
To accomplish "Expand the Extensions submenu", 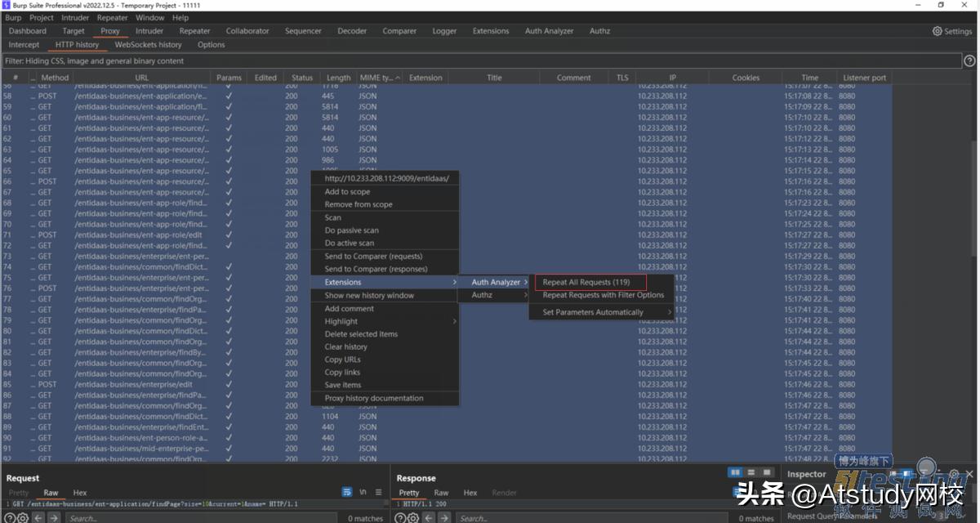I will tap(341, 282).
